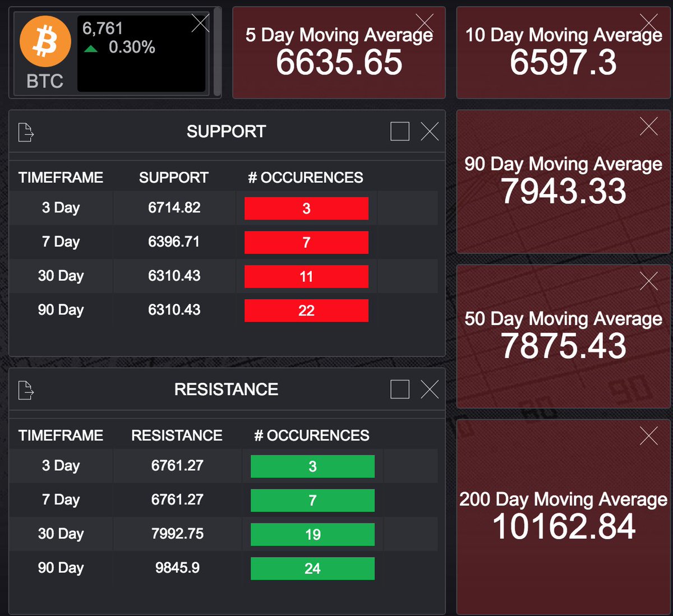Close the 200 Day Moving Average widget
Screen dimensions: 673x616
tap(648, 434)
